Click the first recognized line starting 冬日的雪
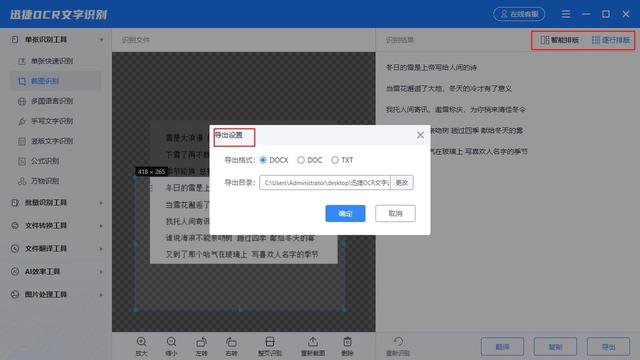Viewport: 640px width, 360px height. click(x=431, y=67)
